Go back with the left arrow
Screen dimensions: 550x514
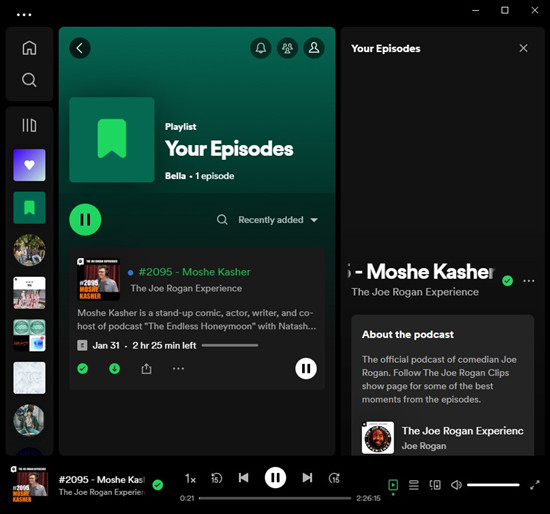(x=80, y=48)
